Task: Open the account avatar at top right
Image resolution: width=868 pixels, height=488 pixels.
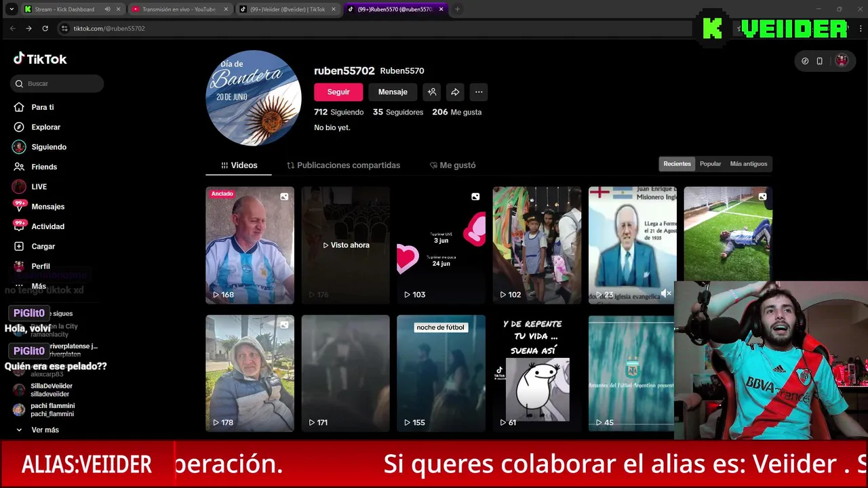Action: [842, 60]
